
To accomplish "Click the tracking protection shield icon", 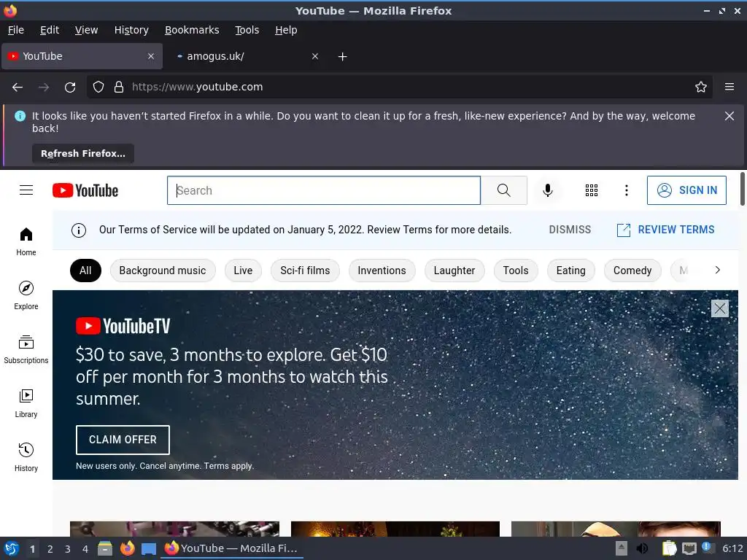I will [x=98, y=87].
